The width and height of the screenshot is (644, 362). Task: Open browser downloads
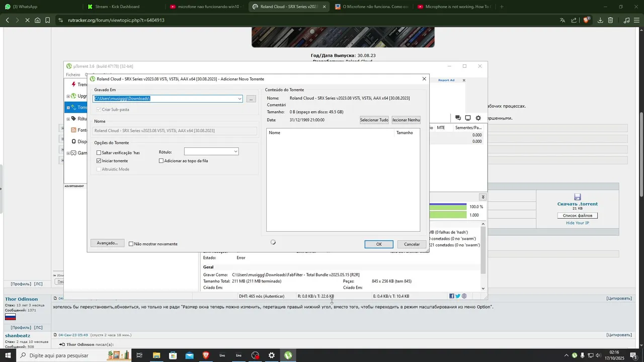click(x=600, y=20)
